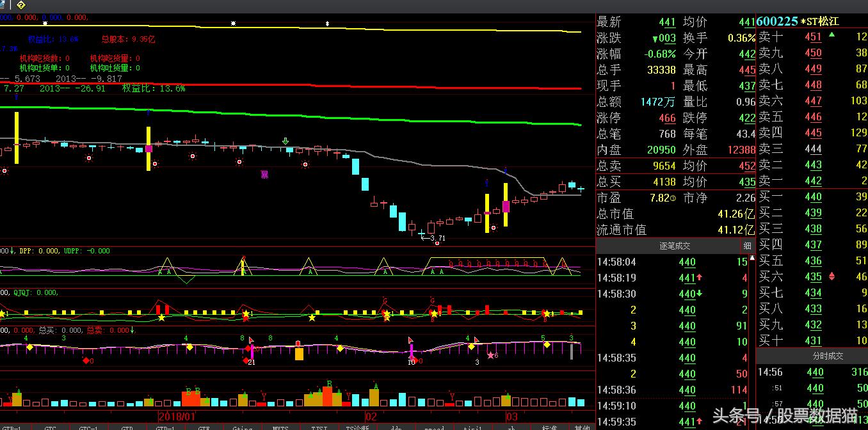This screenshot has width=868, height=430.
Task: Click the red double-arrow marker beside 买六 435
Action: pyautogui.click(x=832, y=276)
